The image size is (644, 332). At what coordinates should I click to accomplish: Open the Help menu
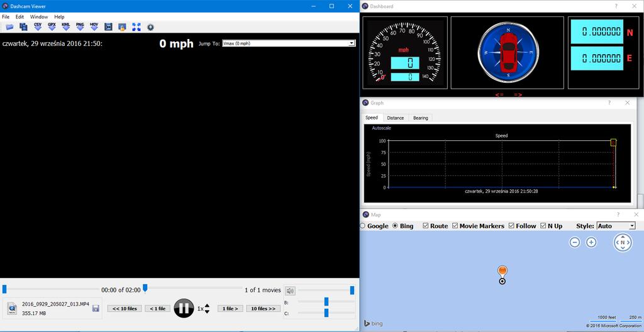(x=60, y=17)
